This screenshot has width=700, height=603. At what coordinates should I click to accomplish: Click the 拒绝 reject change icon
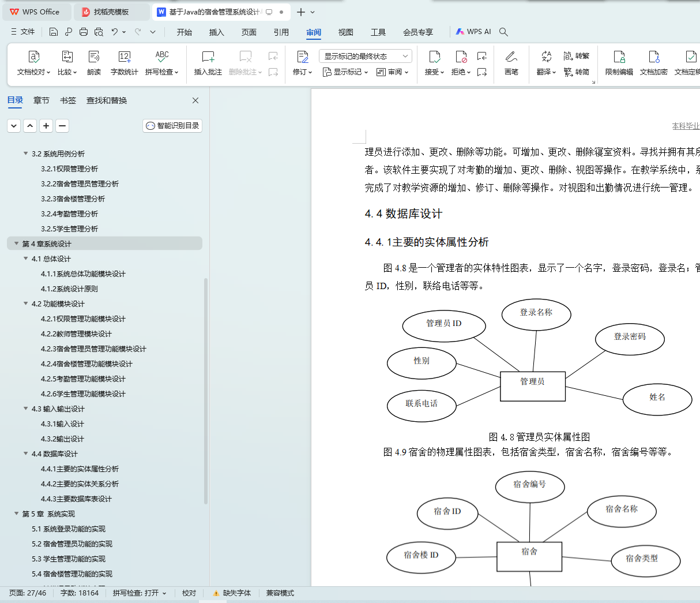(x=461, y=57)
